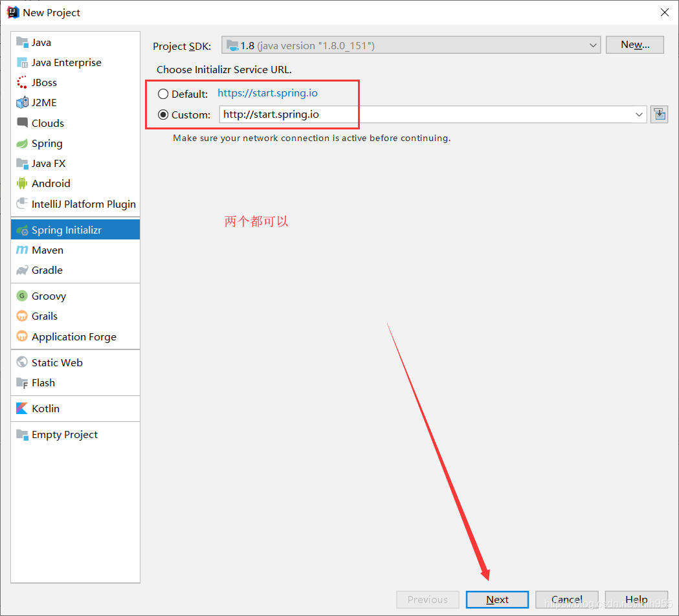Viewport: 679px width, 616px height.
Task: Click the New... SDK button
Action: click(x=635, y=45)
